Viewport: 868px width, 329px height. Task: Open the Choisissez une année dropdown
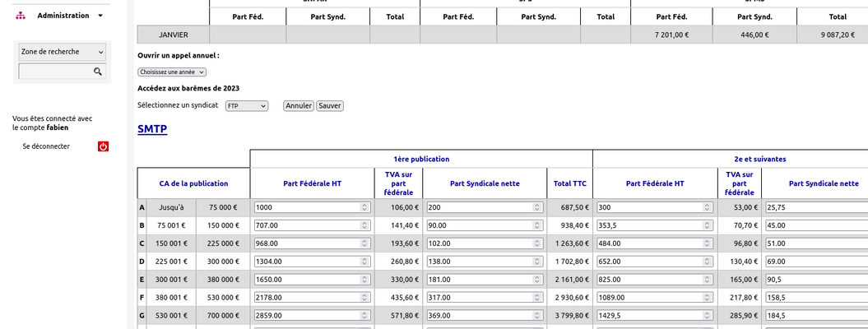point(172,72)
